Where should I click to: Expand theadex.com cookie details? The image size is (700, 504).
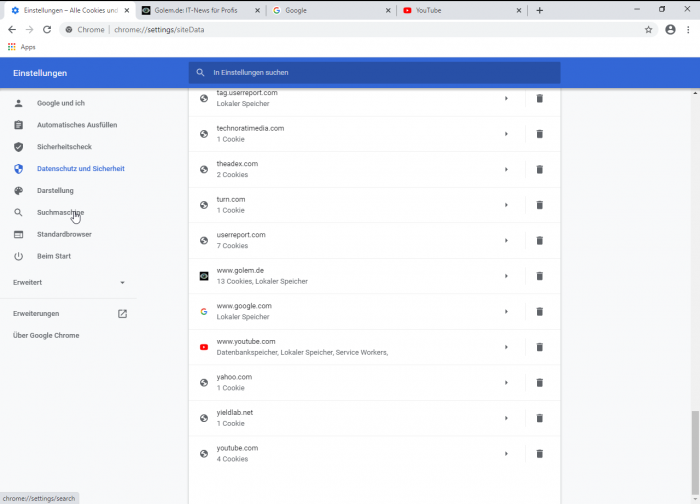click(x=506, y=169)
